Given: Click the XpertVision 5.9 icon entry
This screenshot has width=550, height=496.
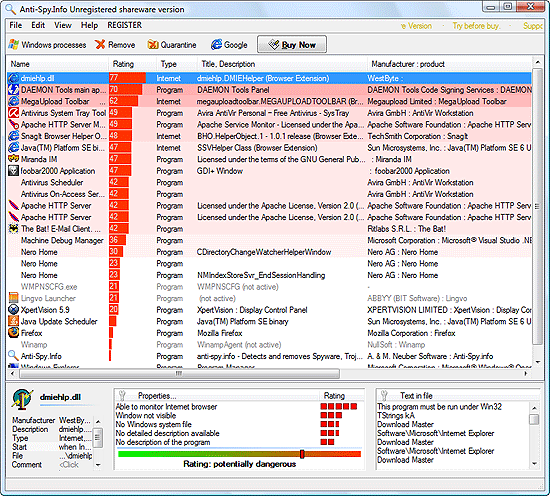Looking at the screenshot, I should tap(13, 310).
